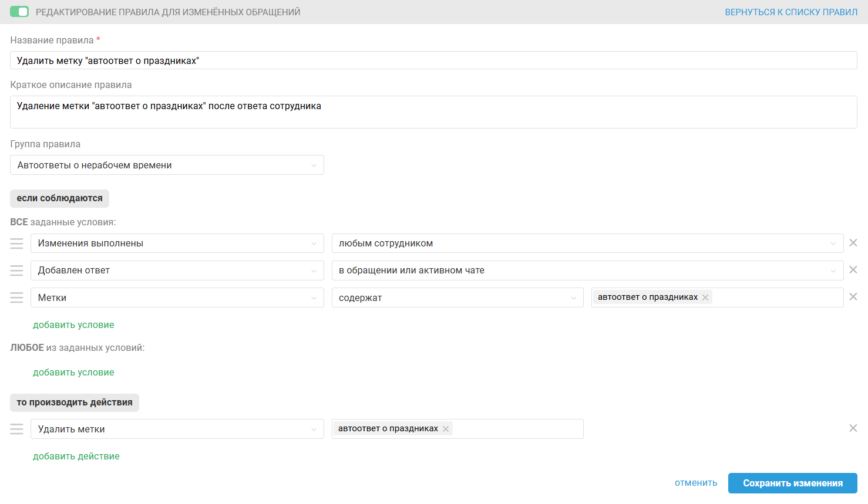The image size is (868, 504).
Task: Open the 'содержат' operator dropdown
Action: (x=457, y=297)
